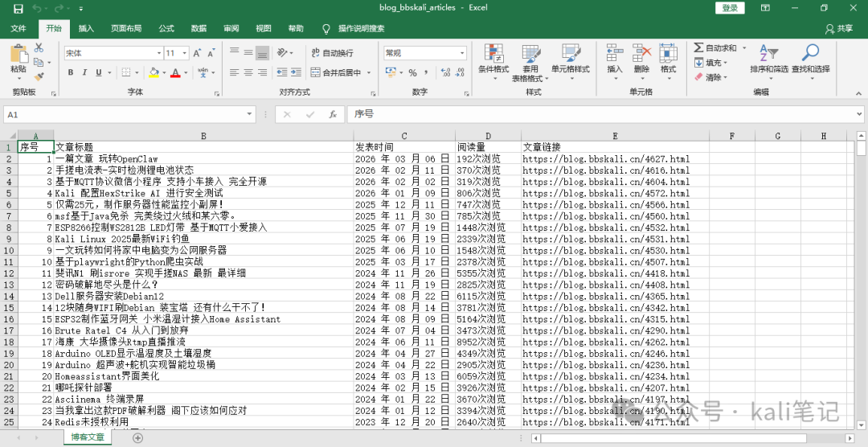Toggle 自动换行 wrap text
This screenshot has height=447, width=868.
click(332, 53)
